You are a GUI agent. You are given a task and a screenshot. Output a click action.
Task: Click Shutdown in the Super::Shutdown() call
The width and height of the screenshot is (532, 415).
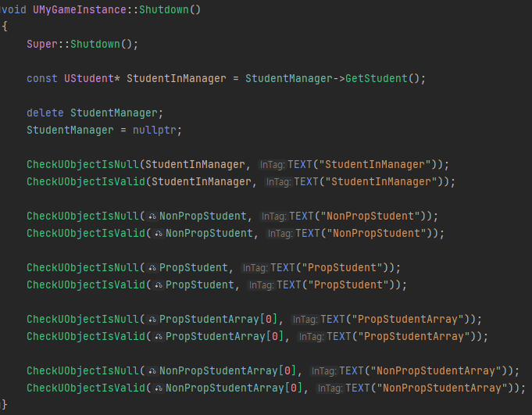95,45
